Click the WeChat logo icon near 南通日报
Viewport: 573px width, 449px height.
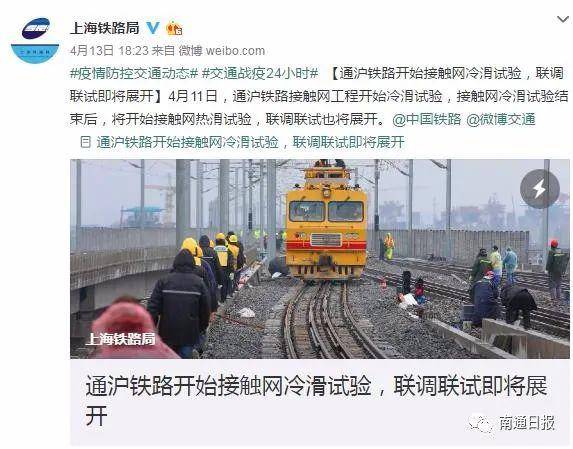(x=481, y=423)
